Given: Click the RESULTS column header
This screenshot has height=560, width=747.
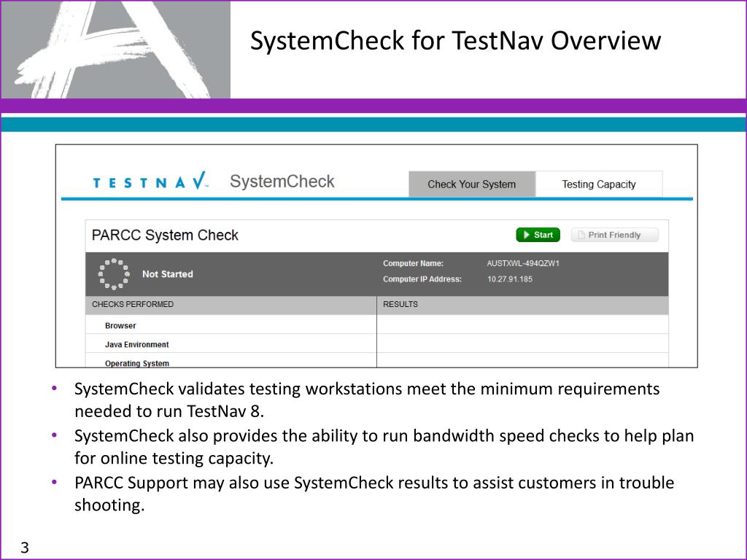Looking at the screenshot, I should click(522, 304).
